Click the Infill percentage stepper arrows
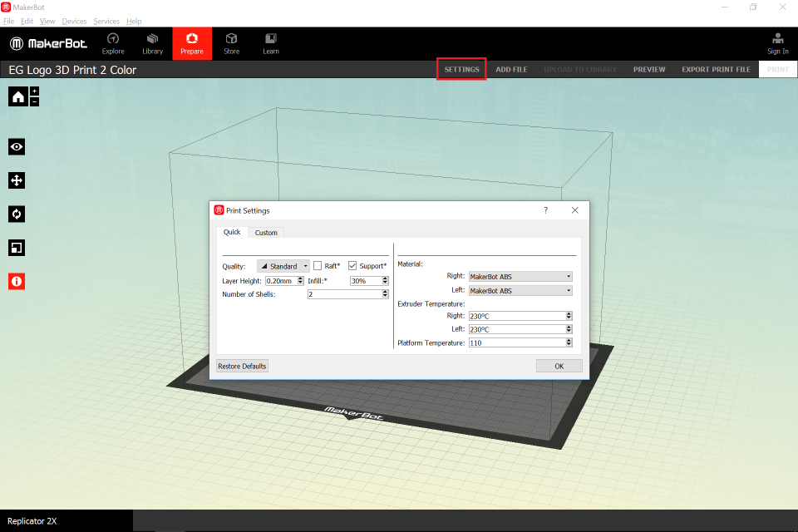798x532 pixels. coord(385,280)
